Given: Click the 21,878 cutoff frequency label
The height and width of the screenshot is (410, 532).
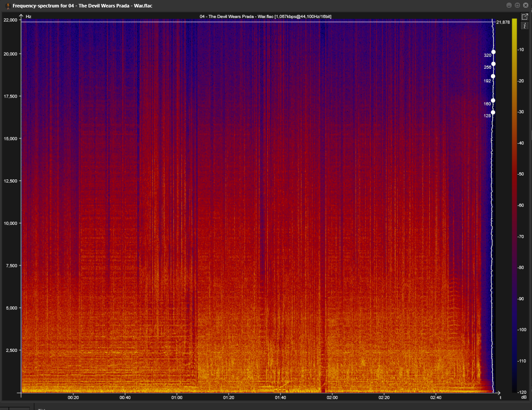Looking at the screenshot, I should pos(503,22).
